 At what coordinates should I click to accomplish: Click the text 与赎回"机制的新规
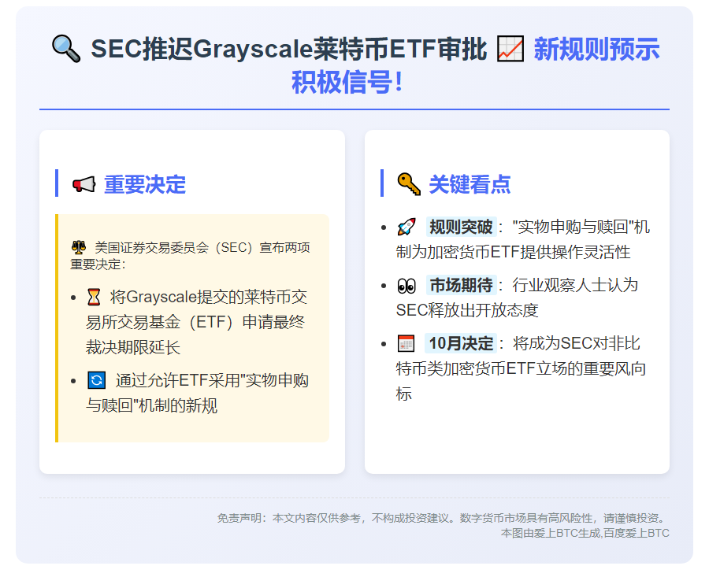(151, 405)
